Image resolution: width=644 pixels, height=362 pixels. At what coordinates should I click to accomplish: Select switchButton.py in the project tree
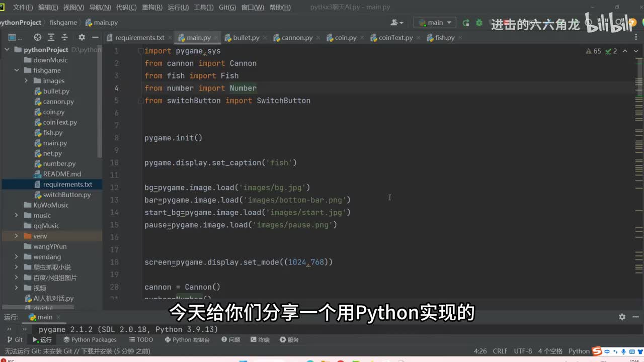[67, 195]
